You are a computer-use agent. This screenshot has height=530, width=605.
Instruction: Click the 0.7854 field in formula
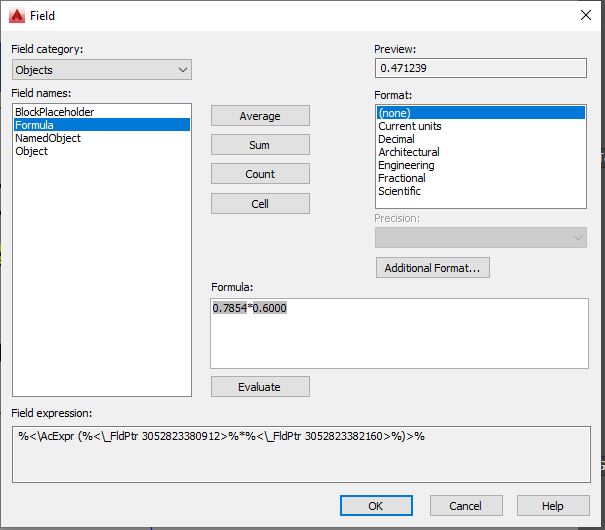click(230, 308)
